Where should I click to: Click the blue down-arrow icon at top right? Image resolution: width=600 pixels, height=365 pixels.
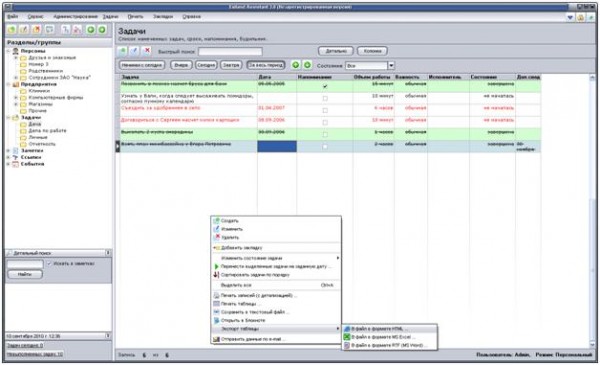[x=570, y=17]
